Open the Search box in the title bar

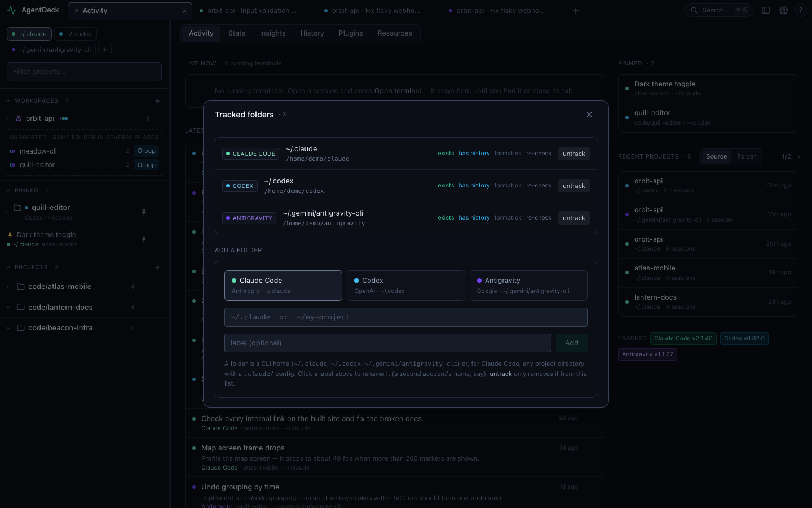[x=718, y=10]
